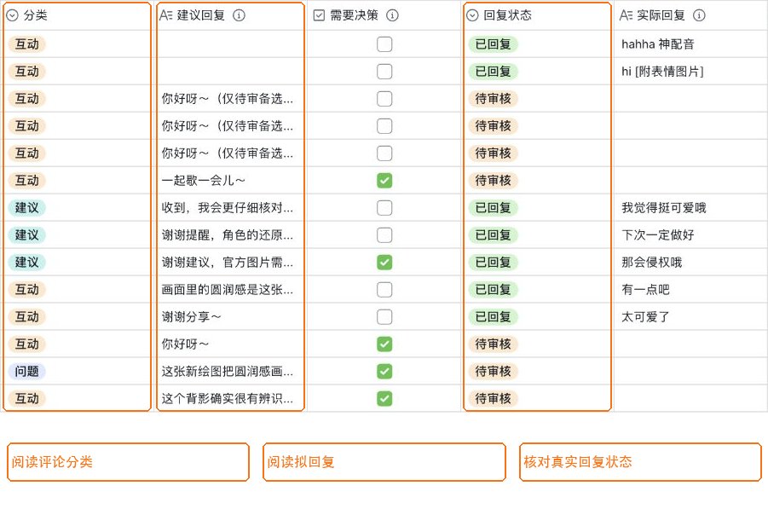Select the 建议 tag in the '谢谢建议' row
Image resolution: width=768 pixels, height=532 pixels.
(x=27, y=263)
